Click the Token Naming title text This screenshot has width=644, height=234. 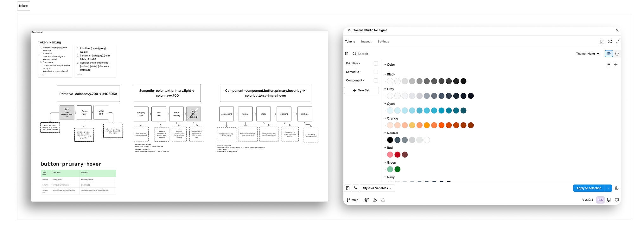[x=49, y=42]
